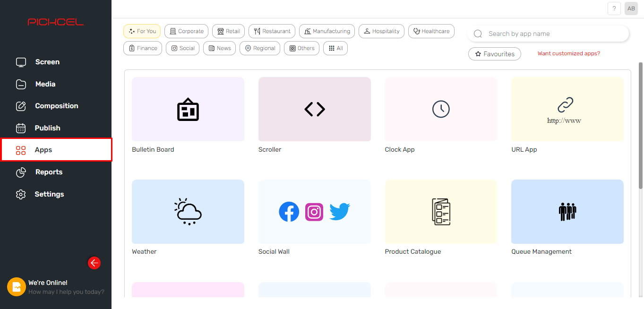Click the help question-mark icon
This screenshot has height=309, width=644.
pos(614,8)
